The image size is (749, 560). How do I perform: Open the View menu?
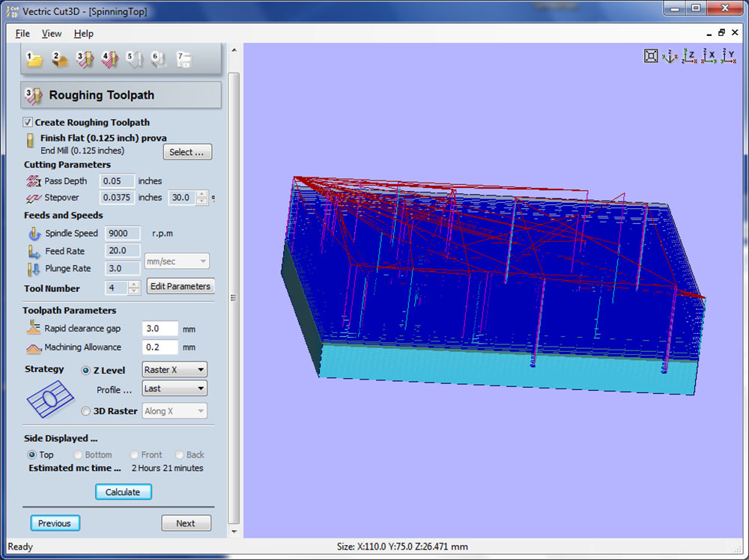pos(52,34)
